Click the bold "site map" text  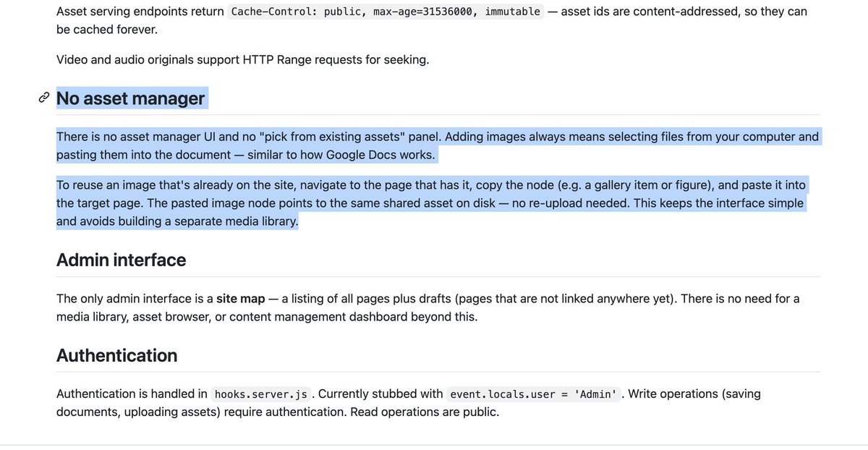point(241,298)
